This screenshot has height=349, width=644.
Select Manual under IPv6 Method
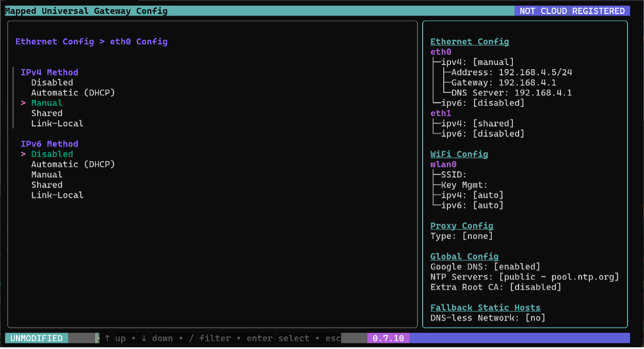point(46,175)
